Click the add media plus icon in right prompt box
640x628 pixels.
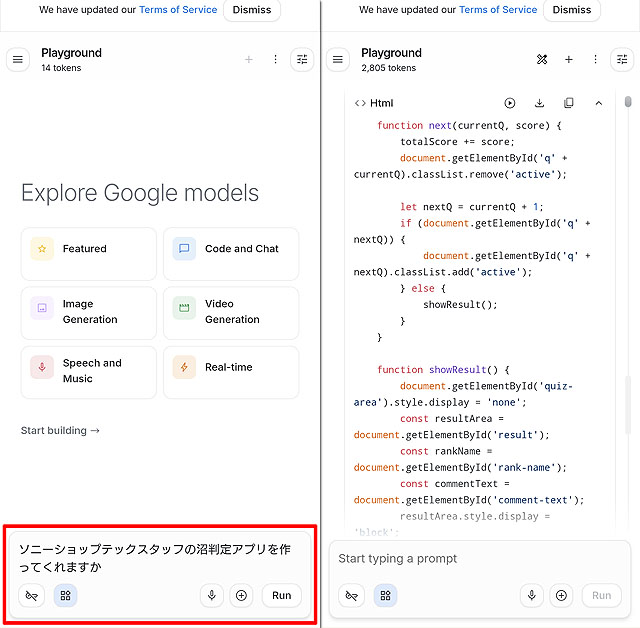click(x=561, y=596)
